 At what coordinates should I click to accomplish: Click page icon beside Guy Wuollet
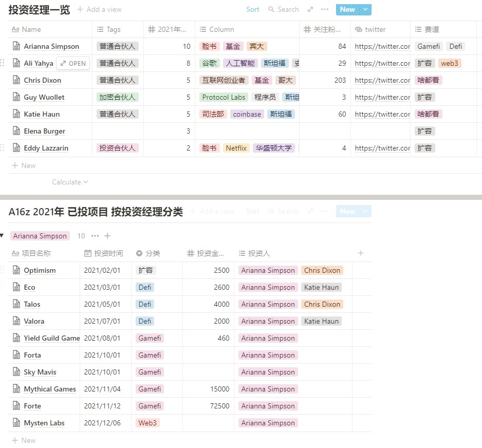(x=16, y=97)
